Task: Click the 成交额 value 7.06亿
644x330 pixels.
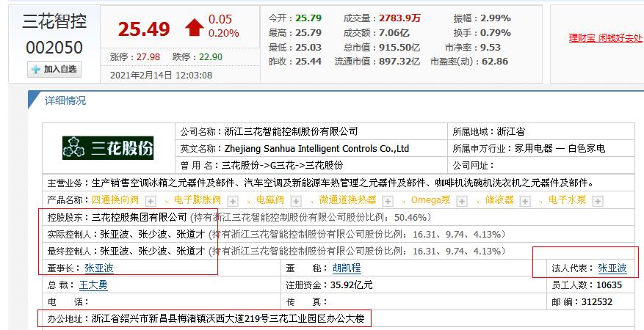Action: [x=394, y=32]
